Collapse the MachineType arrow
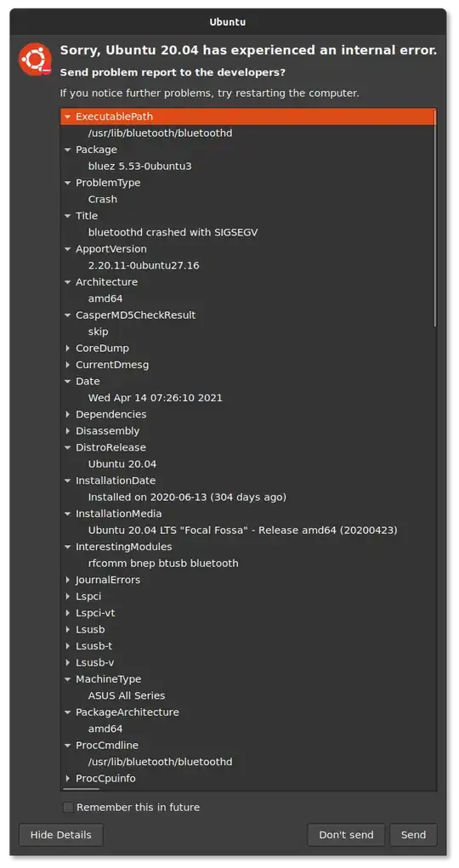The image size is (459, 868). coord(67,678)
